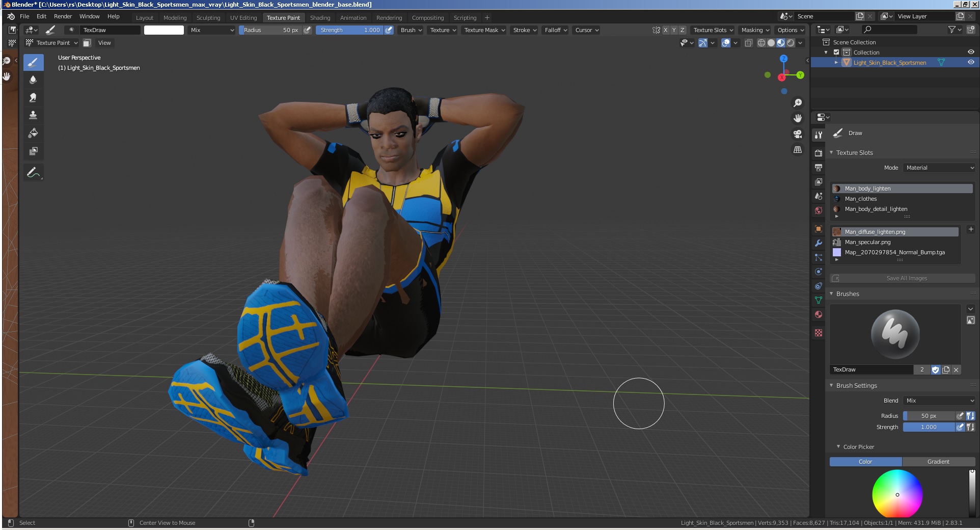Screen dimensions: 980x530
Task: Open the Brush popover
Action: (x=411, y=30)
